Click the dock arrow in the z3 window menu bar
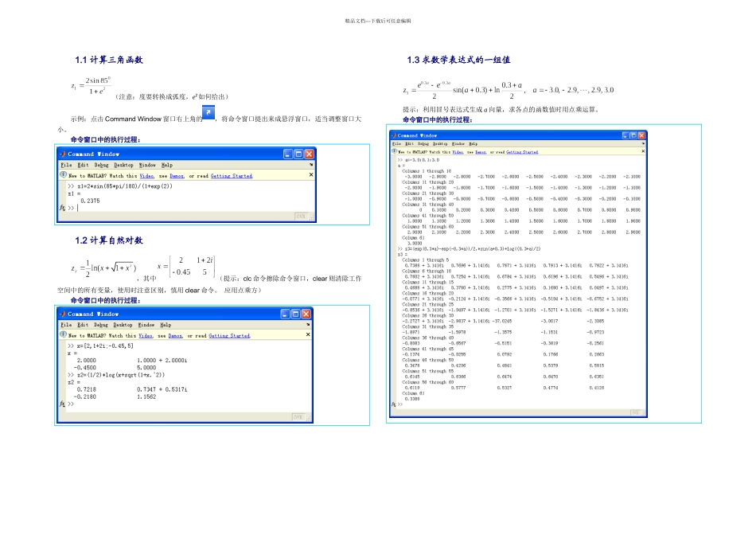The image size is (756, 535). tap(643, 143)
